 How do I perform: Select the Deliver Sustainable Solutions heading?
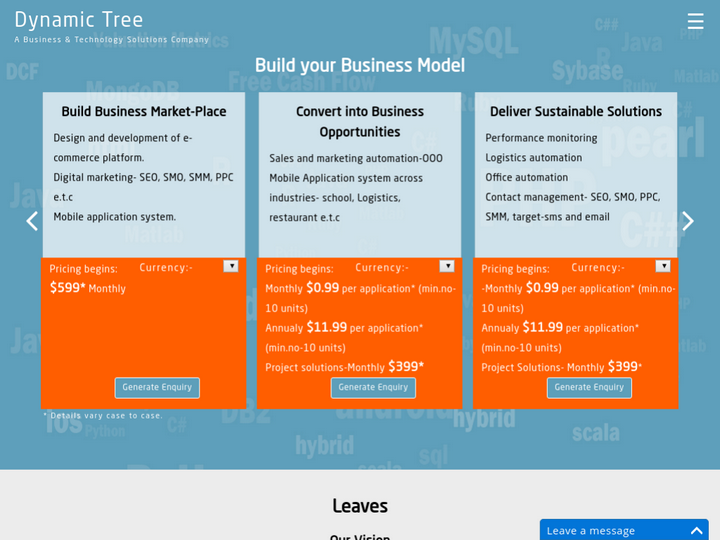pyautogui.click(x=576, y=112)
